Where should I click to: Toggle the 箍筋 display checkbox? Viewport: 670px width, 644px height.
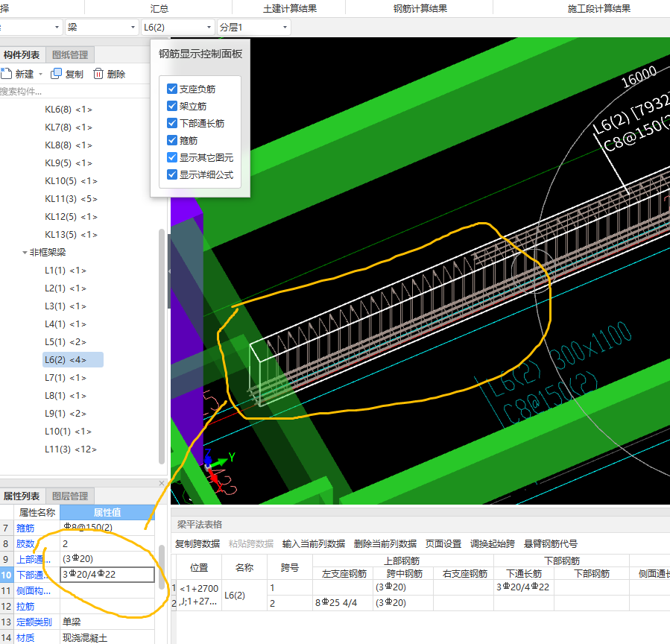click(172, 140)
